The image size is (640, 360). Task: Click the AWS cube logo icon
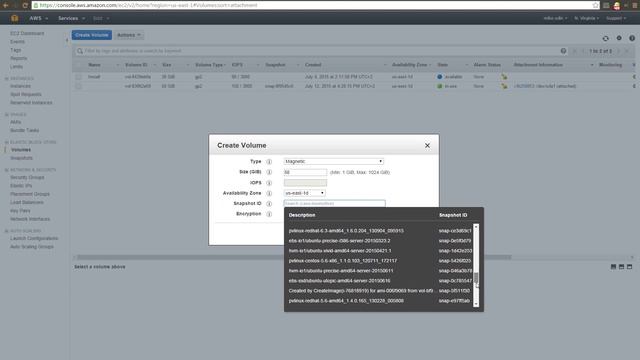click(x=15, y=18)
